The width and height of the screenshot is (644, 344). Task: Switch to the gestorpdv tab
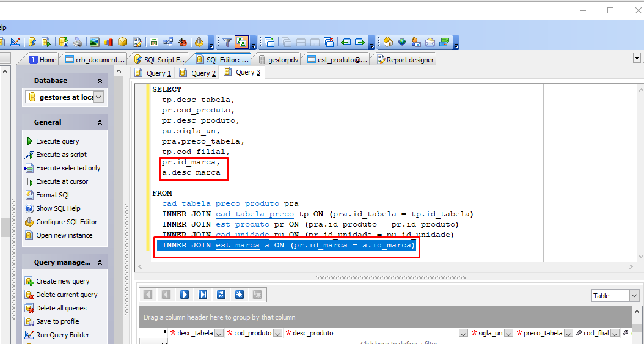[279, 59]
